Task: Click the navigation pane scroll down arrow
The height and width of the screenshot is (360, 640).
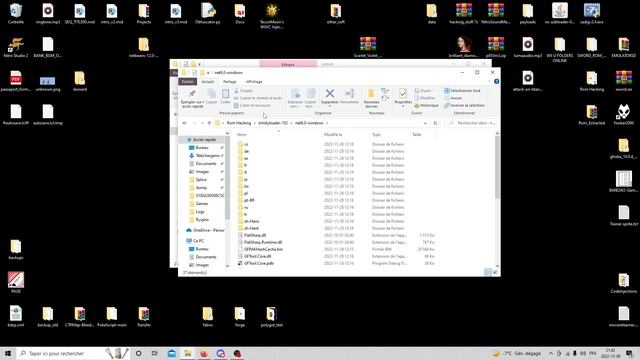Action: point(227,266)
